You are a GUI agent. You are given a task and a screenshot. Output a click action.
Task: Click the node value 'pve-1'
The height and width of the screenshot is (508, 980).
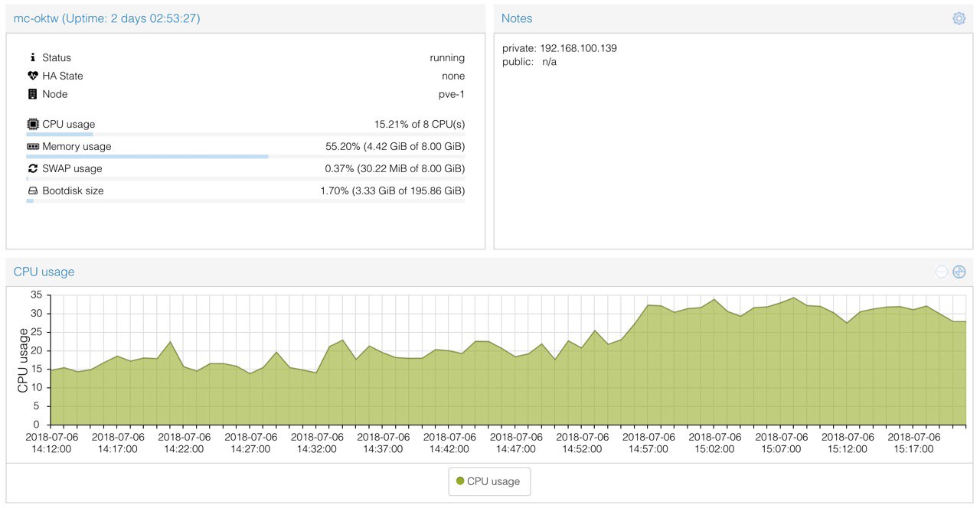451,94
